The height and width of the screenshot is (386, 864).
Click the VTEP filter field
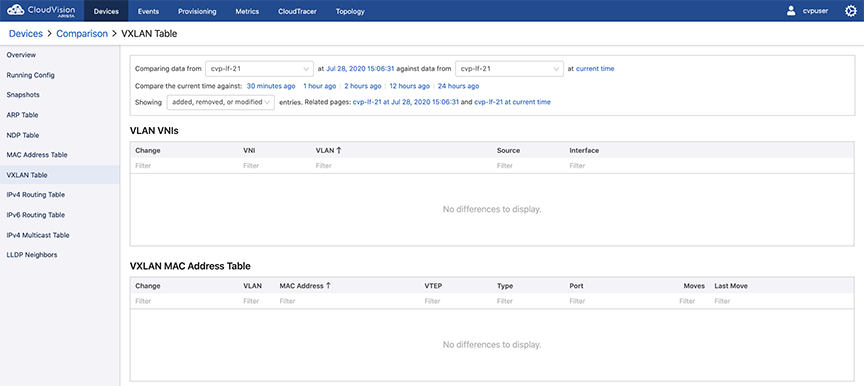point(457,301)
